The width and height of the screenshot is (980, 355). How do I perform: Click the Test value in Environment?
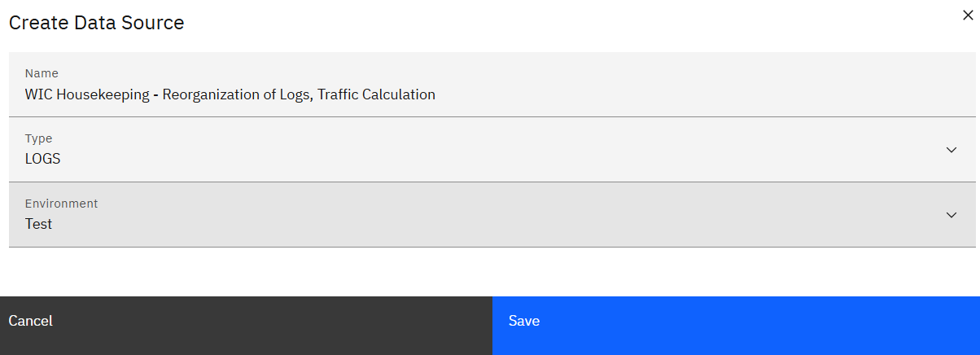tap(38, 224)
